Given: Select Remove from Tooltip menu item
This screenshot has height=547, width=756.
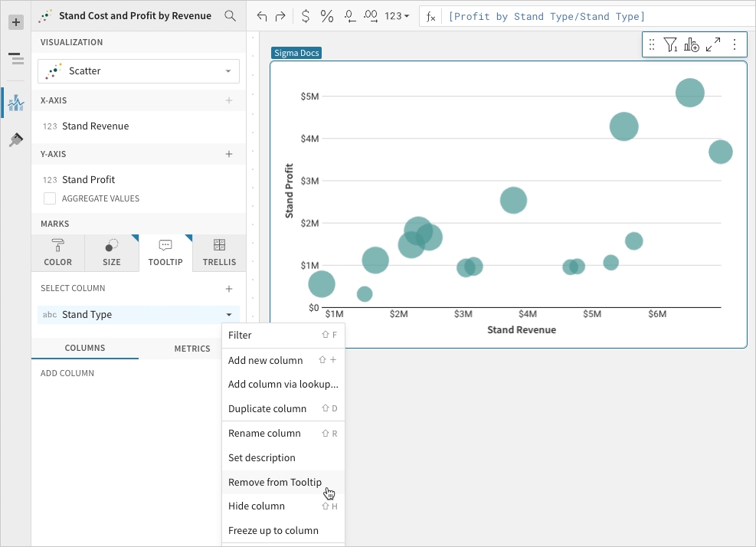Looking at the screenshot, I should 275,482.
